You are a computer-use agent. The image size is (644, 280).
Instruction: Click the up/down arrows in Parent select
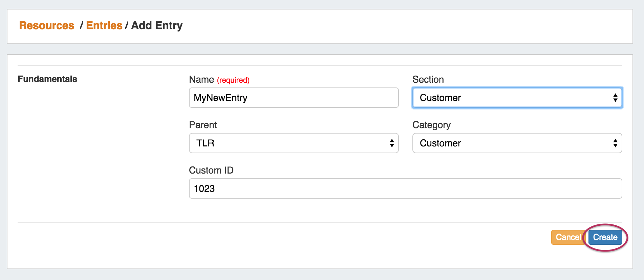coord(391,143)
